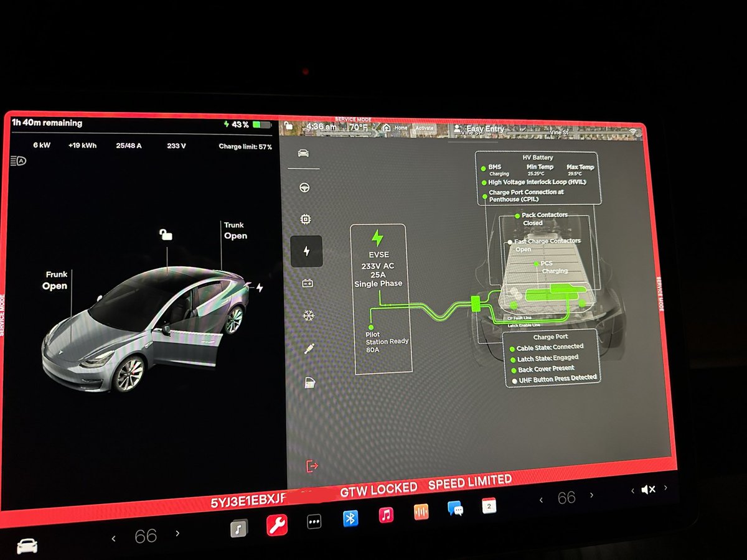Screen dimensions: 747x560
Task: Raise driver temperature with right chevron
Action: [x=177, y=534]
